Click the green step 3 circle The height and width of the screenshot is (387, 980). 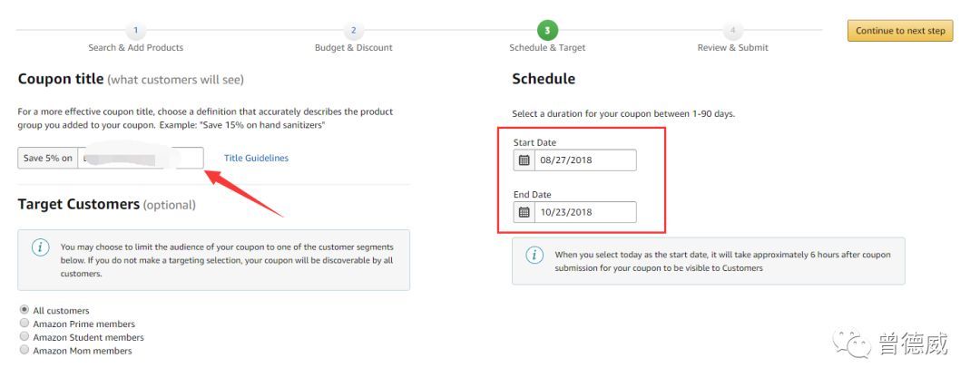pos(547,30)
